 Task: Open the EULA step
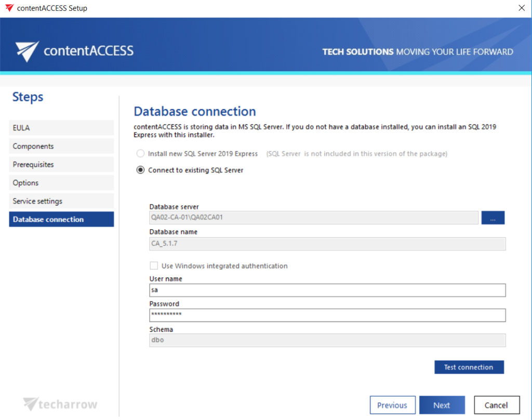point(61,127)
